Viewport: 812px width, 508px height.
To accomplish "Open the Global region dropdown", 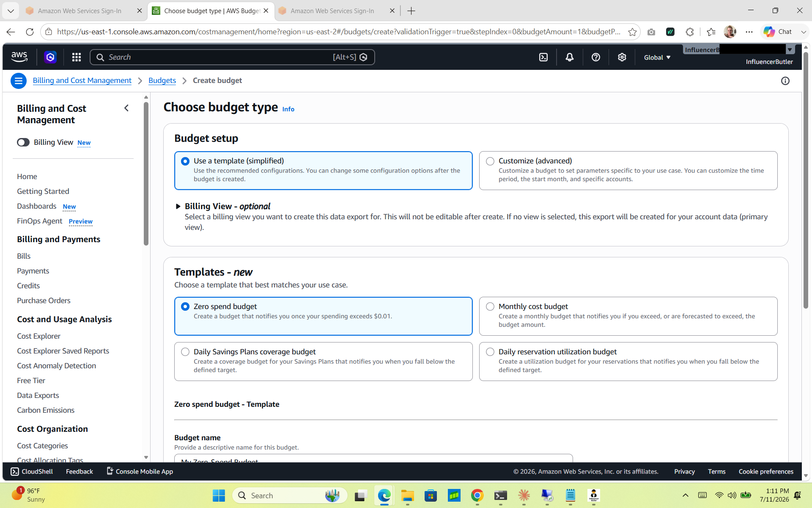I will click(657, 58).
